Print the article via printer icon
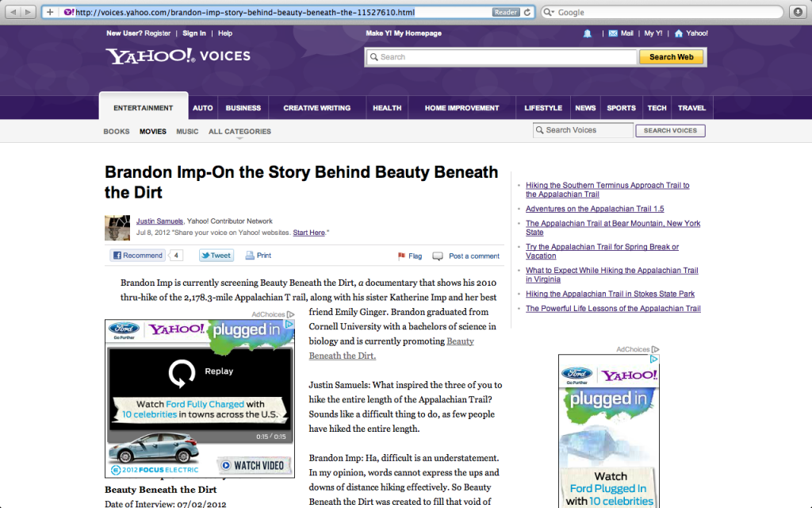Viewport: 812px width, 508px height. pos(250,255)
